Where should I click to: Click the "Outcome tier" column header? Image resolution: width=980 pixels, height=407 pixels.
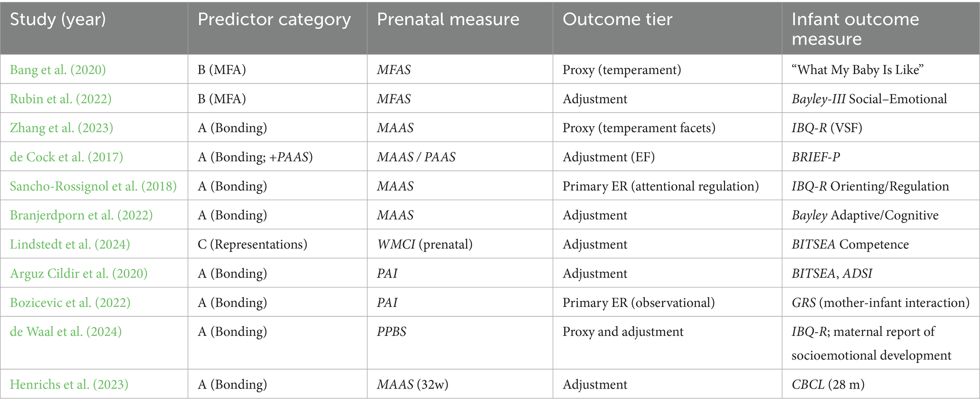(x=617, y=19)
